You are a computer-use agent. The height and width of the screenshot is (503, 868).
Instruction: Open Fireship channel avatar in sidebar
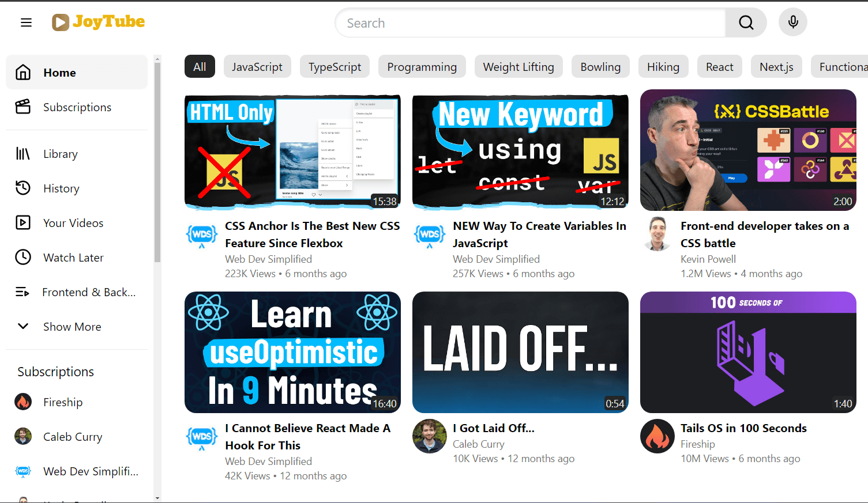(x=23, y=402)
